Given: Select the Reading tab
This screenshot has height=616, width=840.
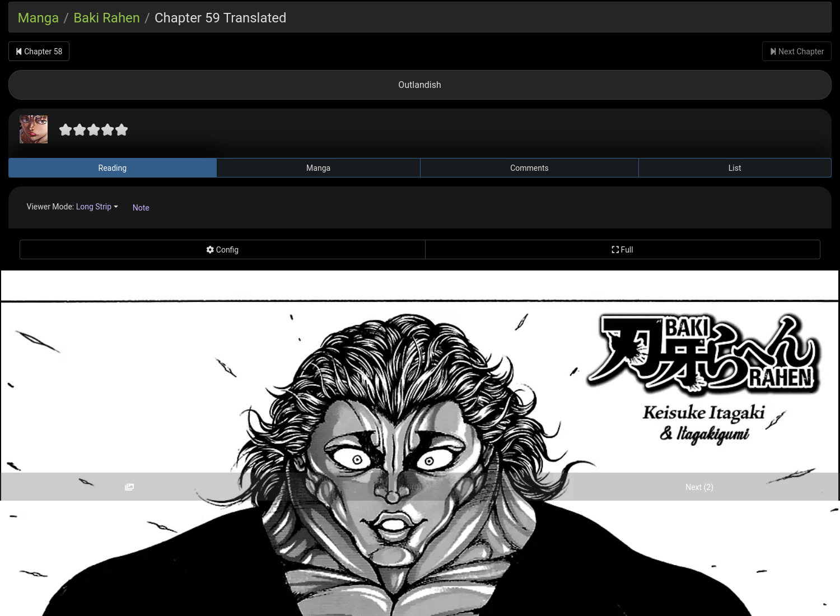Looking at the screenshot, I should pos(113,168).
